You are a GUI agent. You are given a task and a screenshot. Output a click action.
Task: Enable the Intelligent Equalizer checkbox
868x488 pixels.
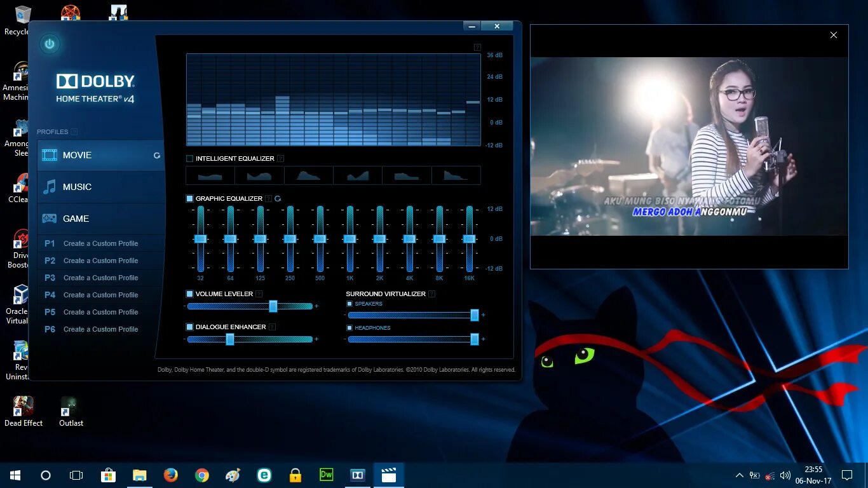(x=189, y=158)
